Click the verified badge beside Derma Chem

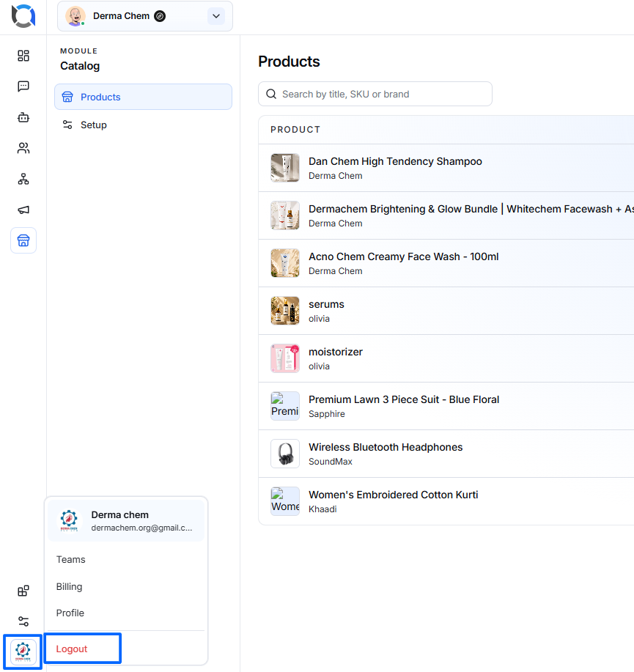160,16
